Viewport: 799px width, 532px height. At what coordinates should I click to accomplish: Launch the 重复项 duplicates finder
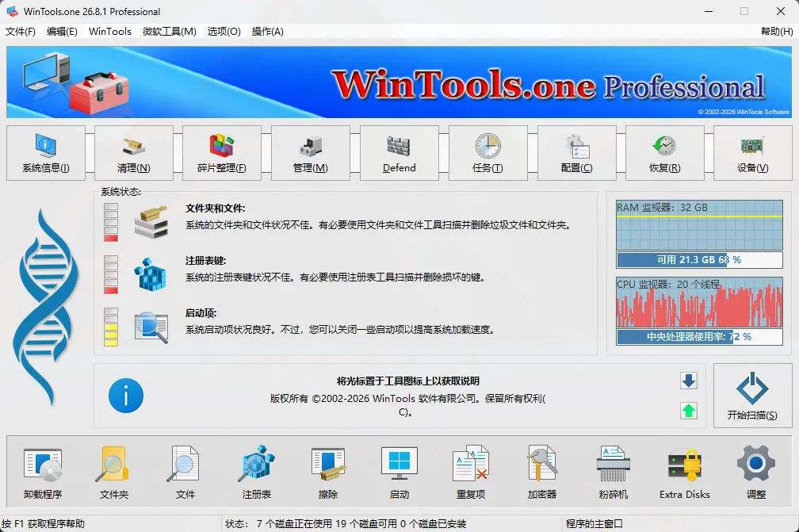pos(471,472)
